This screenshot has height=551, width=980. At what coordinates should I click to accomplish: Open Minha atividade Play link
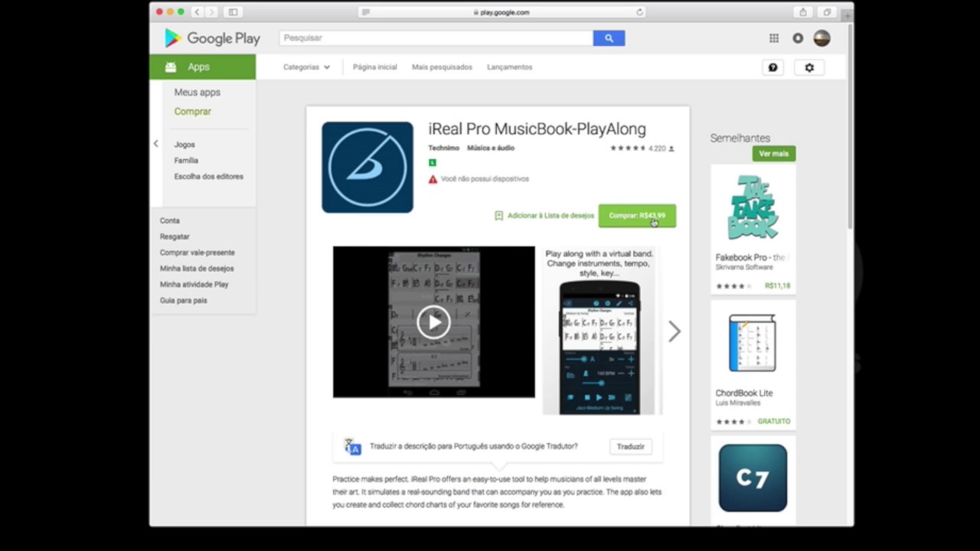coord(194,285)
